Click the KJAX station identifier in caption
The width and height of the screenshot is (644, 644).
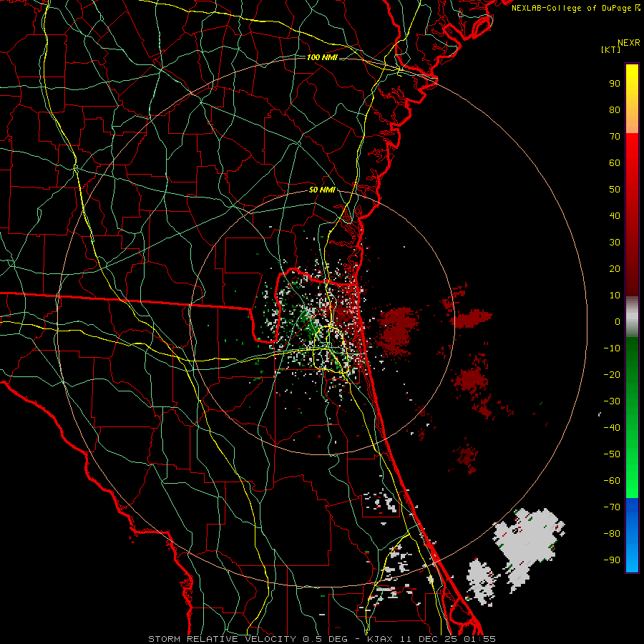380,639
